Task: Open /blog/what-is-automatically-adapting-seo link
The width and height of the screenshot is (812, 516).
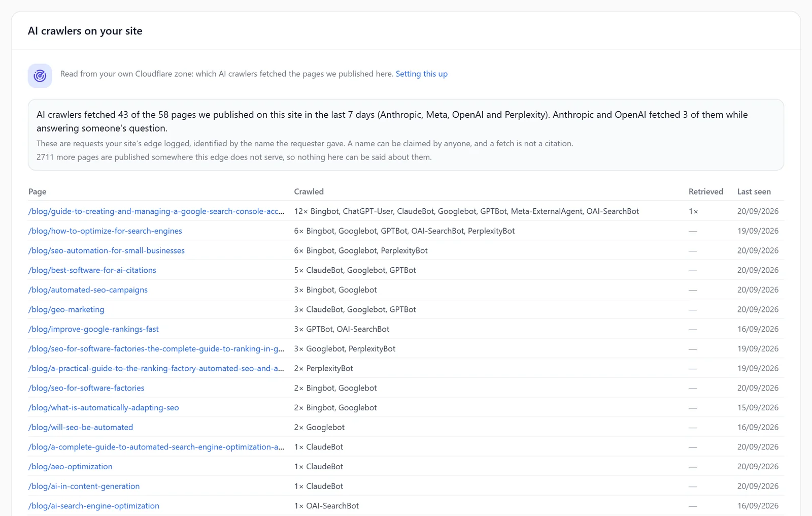Action: (104, 408)
